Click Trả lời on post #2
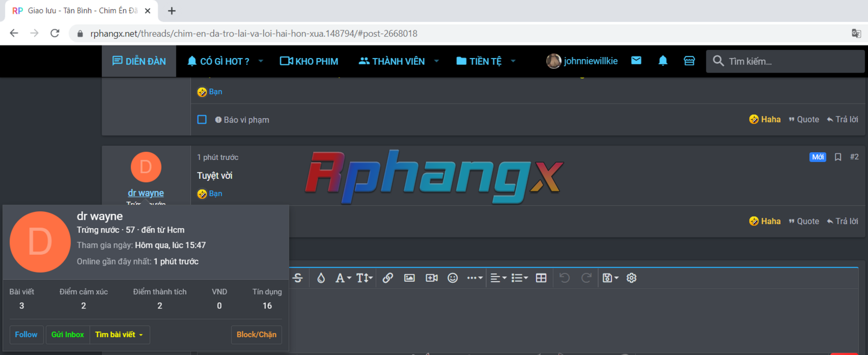868x355 pixels. (x=843, y=221)
